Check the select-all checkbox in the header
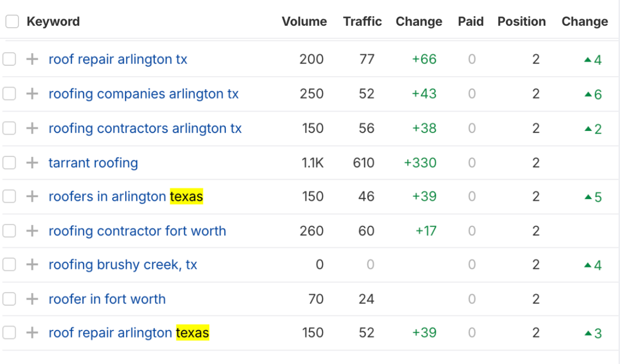This screenshot has height=364, width=620. (11, 21)
